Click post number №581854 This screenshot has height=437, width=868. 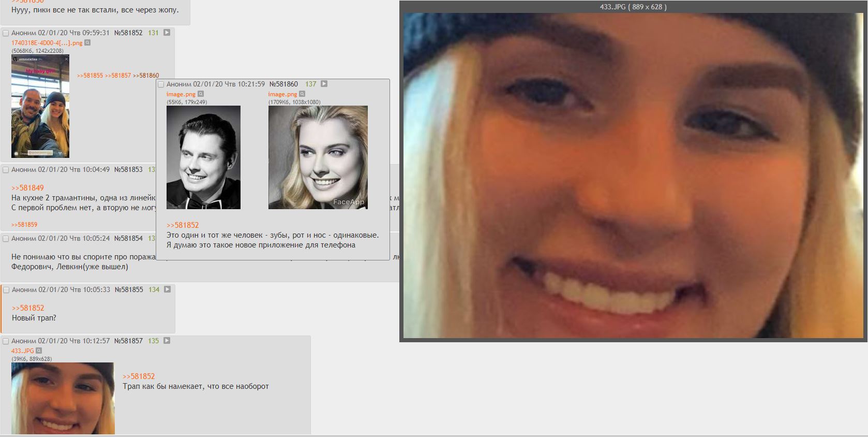(128, 238)
